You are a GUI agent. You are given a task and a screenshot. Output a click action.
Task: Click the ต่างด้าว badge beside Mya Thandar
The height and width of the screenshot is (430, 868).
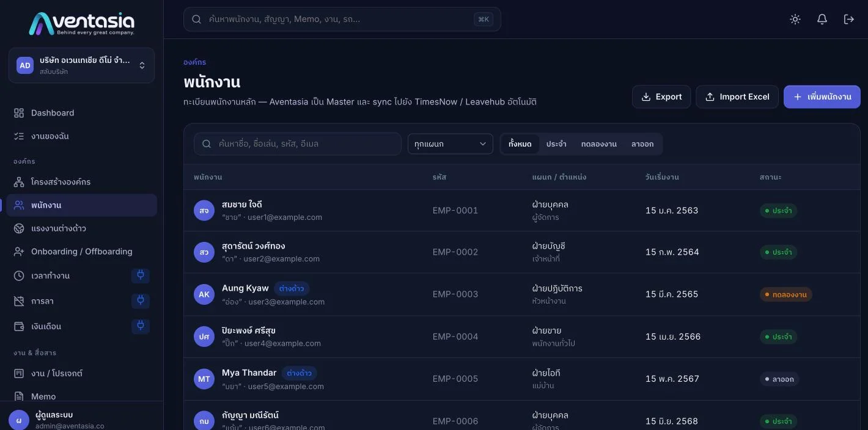(300, 373)
